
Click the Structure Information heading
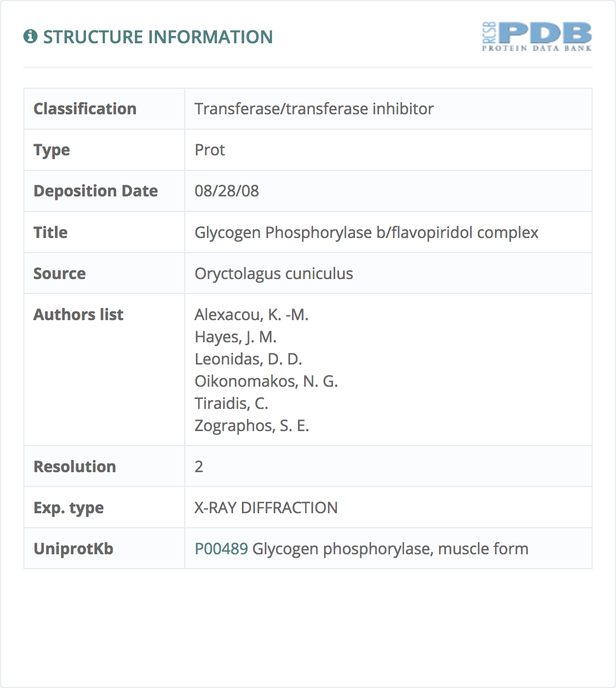click(x=158, y=37)
